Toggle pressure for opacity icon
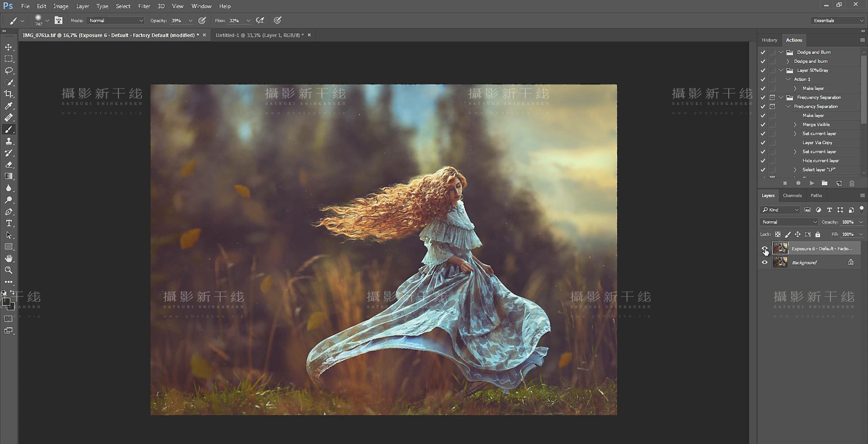Viewport: 868px width, 444px height. pos(202,20)
